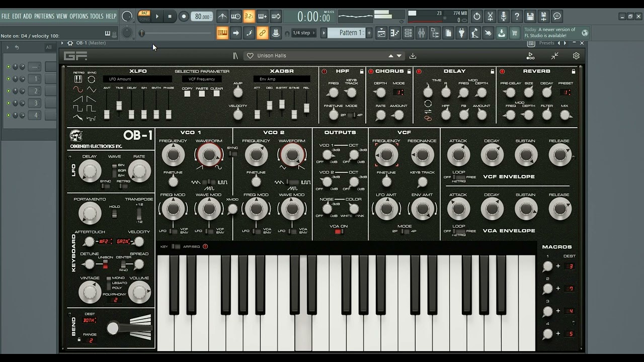
Task: Open the Playlist view icon
Action: coord(381,33)
